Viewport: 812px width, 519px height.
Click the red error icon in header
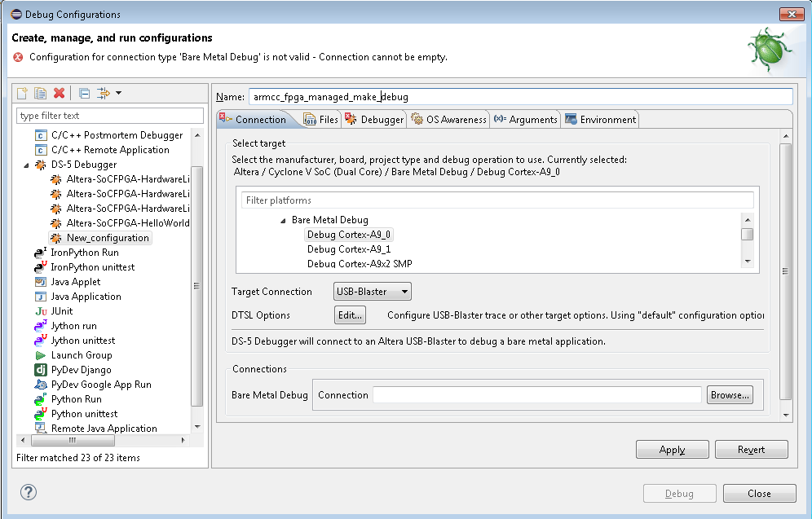(18, 57)
